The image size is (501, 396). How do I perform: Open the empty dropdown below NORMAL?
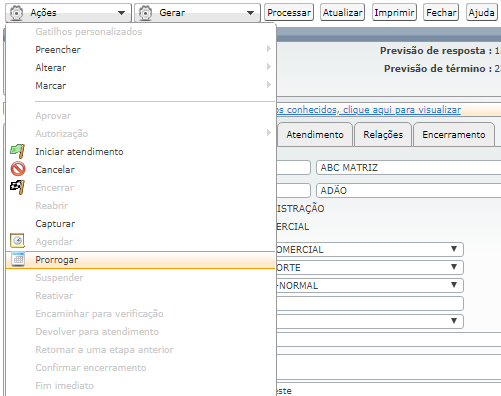coord(370,321)
